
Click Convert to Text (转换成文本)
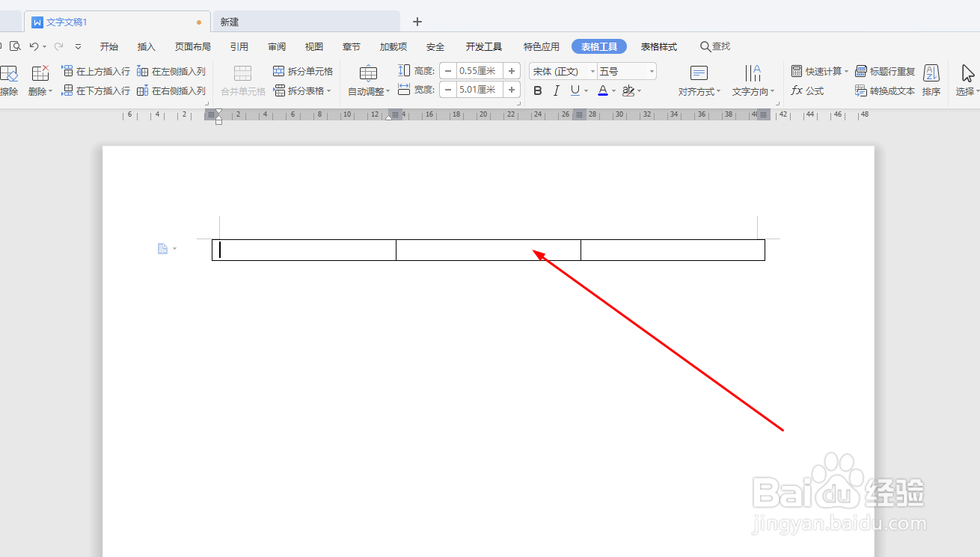coord(885,90)
